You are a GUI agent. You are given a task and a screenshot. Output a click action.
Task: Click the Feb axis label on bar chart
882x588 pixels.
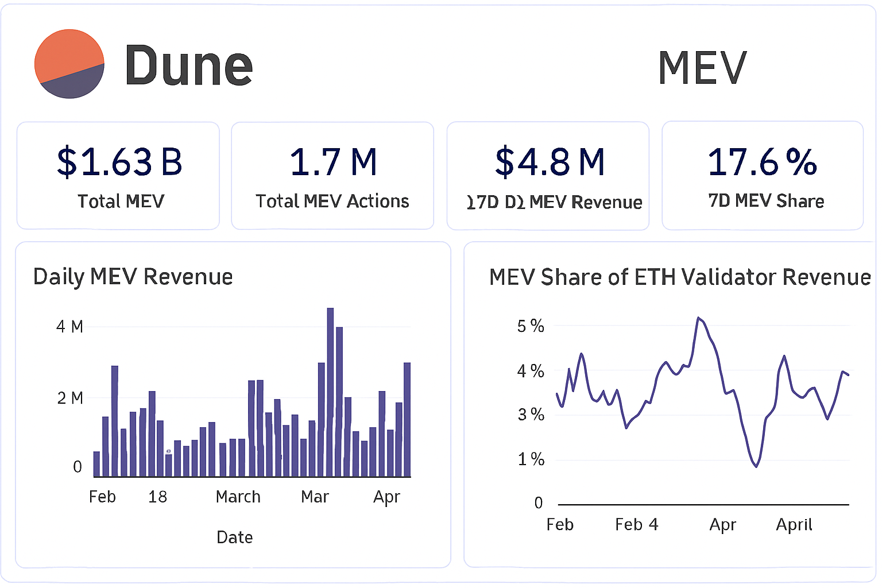pyautogui.click(x=102, y=497)
